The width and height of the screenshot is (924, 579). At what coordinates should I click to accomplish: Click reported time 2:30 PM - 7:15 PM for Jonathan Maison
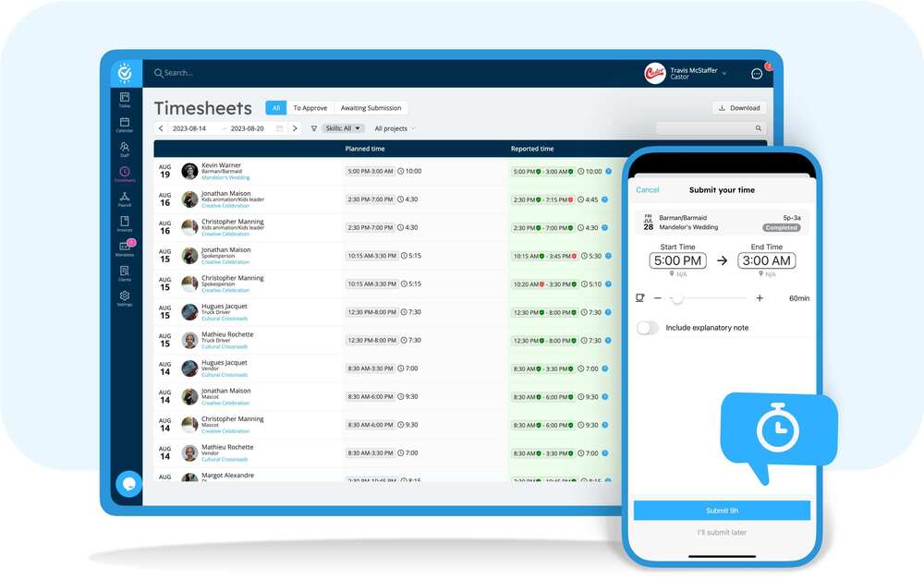click(542, 199)
